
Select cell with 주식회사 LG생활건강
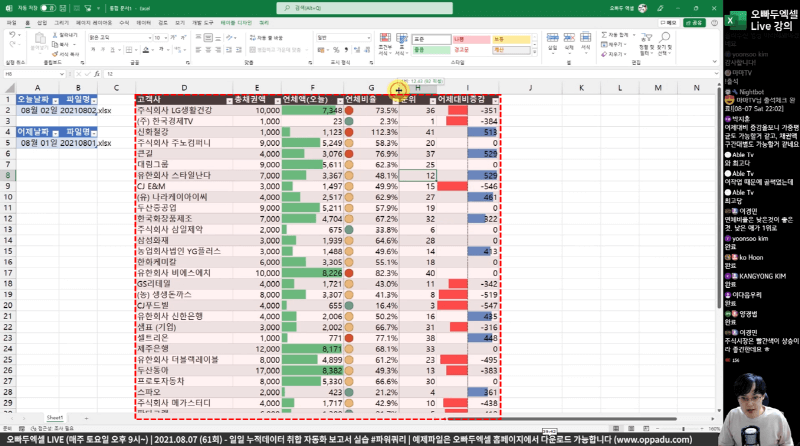pyautogui.click(x=184, y=110)
